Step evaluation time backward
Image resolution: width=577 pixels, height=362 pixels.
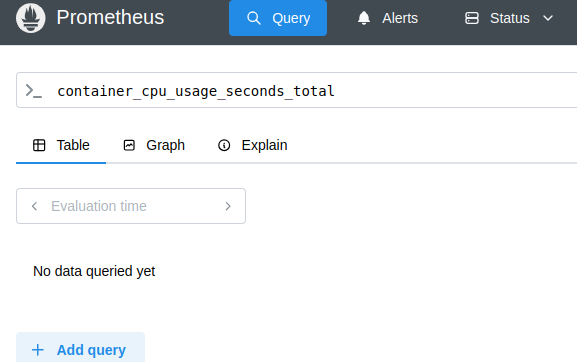[35, 206]
